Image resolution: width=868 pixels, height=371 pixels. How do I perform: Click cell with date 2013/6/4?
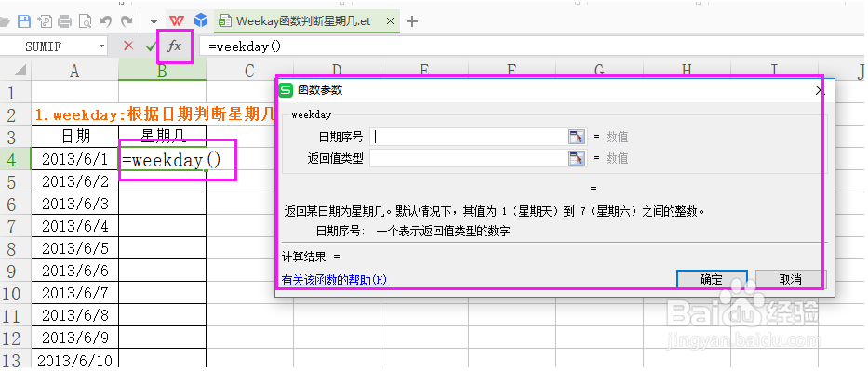tap(74, 226)
